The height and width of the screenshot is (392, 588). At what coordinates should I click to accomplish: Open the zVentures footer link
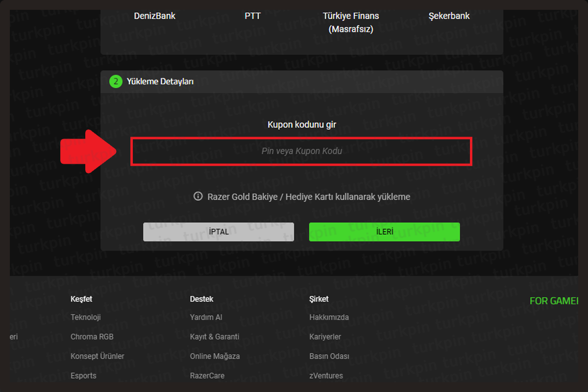coord(326,376)
